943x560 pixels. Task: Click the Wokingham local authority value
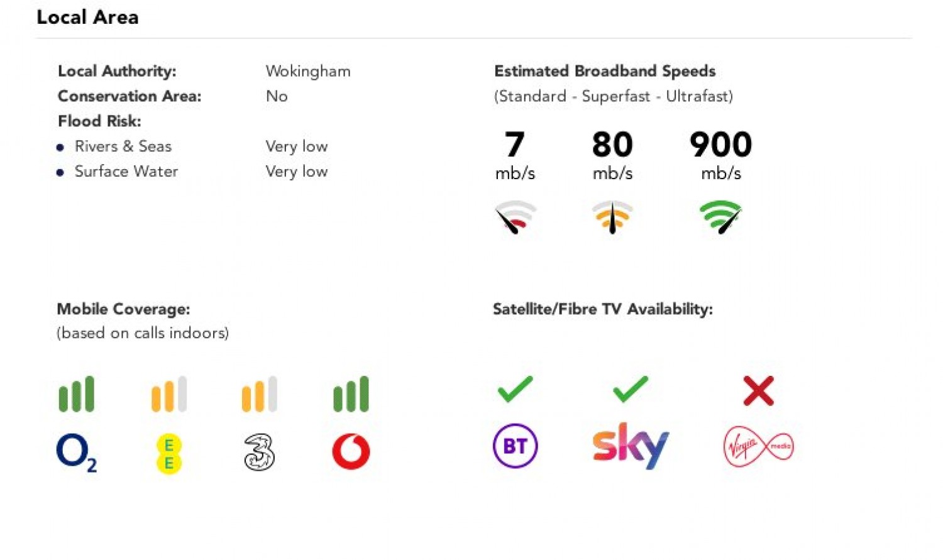coord(308,71)
